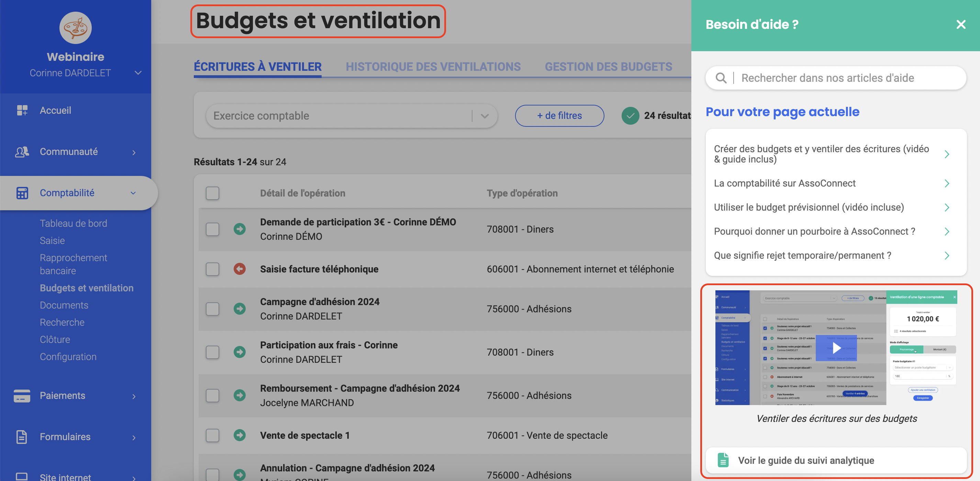Screen dimensions: 980x481
Task: Check the Vente de spectacle 1 checkbox
Action: [x=212, y=435]
